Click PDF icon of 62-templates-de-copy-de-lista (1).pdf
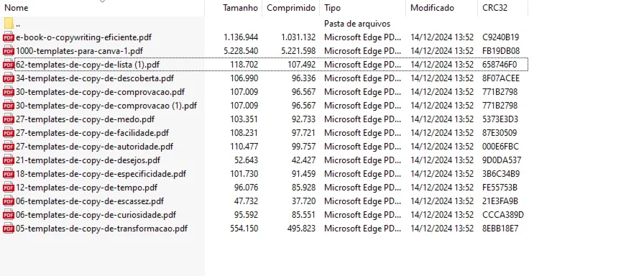Viewport: 644px width, 276px height. tap(9, 65)
